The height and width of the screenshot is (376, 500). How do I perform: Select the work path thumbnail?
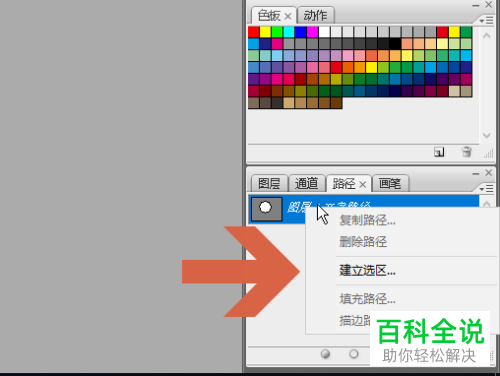click(x=266, y=209)
